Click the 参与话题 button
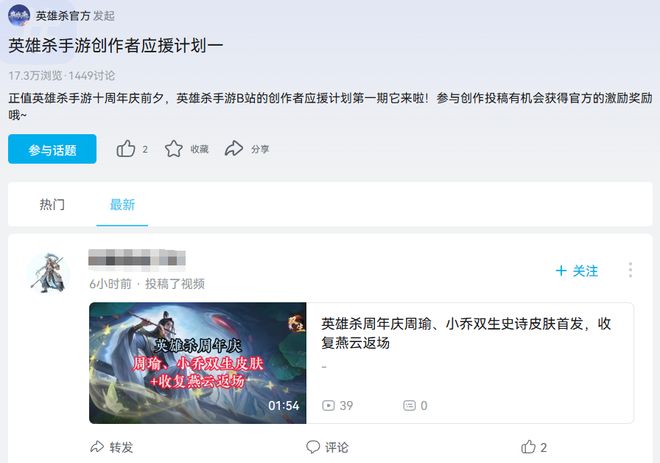The width and height of the screenshot is (660, 463). (52, 149)
